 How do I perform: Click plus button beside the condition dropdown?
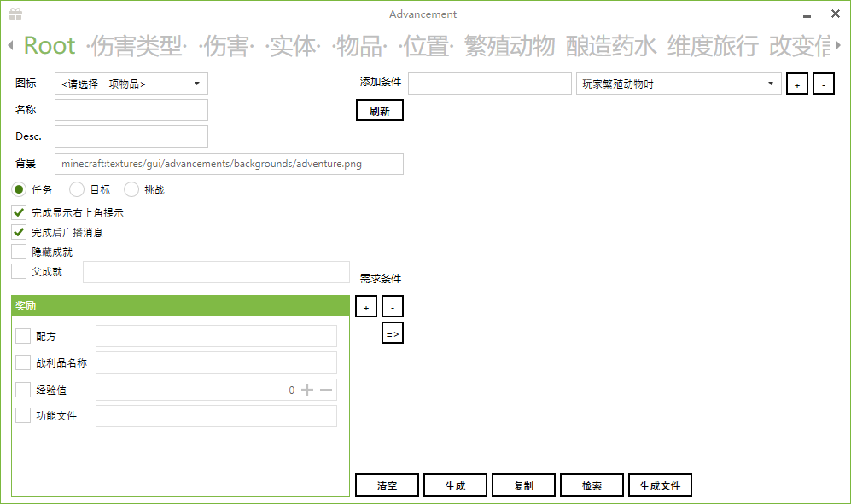pos(796,84)
